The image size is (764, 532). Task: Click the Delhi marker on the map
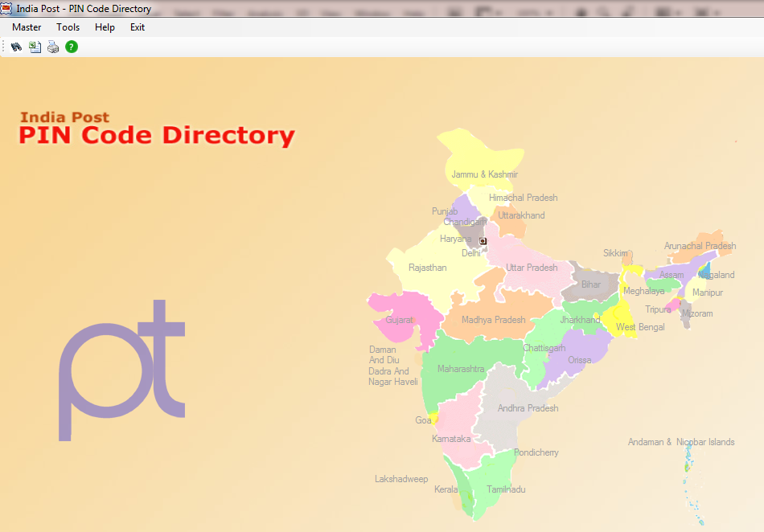481,241
